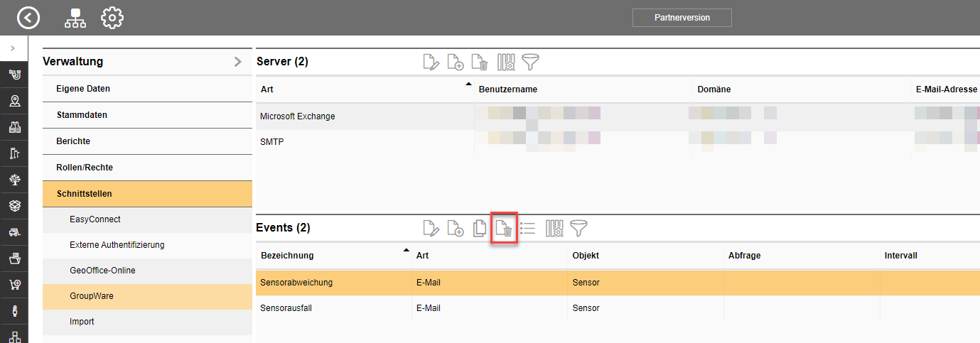This screenshot has width=980, height=343.
Task: Expand the left icon sidebar chevron
Action: pos(13,48)
